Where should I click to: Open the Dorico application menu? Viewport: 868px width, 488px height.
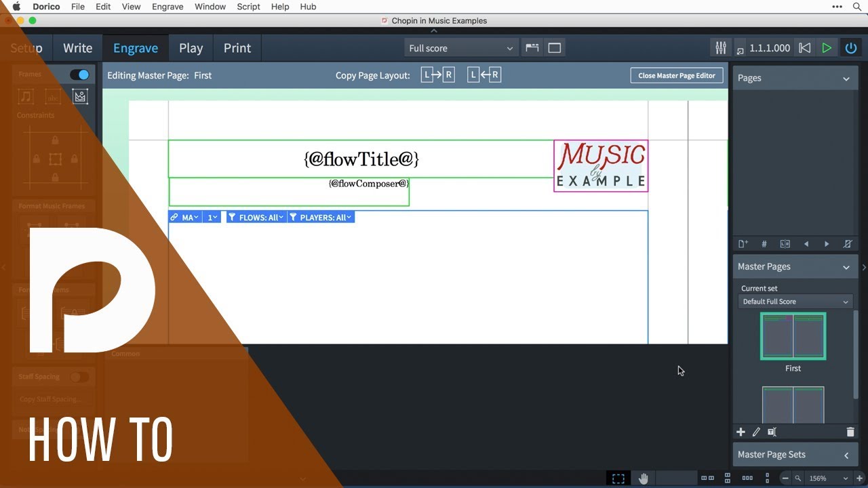pos(47,7)
